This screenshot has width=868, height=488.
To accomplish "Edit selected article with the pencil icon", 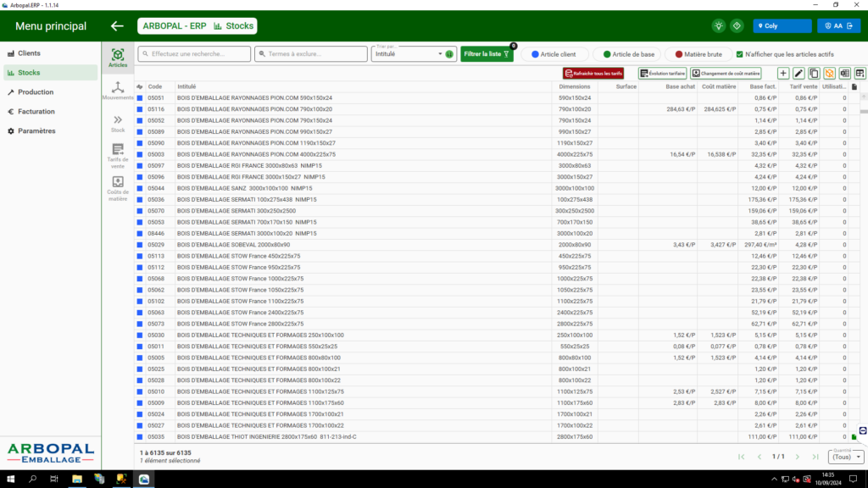I will click(798, 73).
